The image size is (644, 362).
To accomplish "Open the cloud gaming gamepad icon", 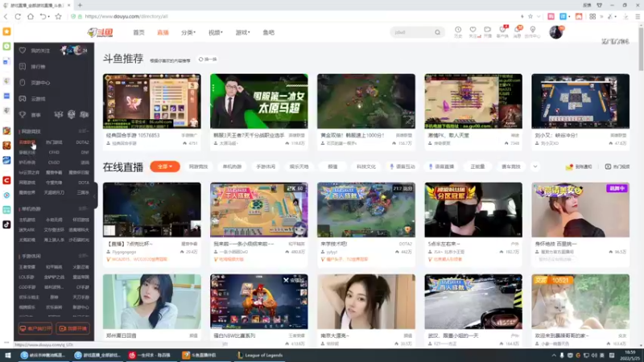I will (23, 98).
